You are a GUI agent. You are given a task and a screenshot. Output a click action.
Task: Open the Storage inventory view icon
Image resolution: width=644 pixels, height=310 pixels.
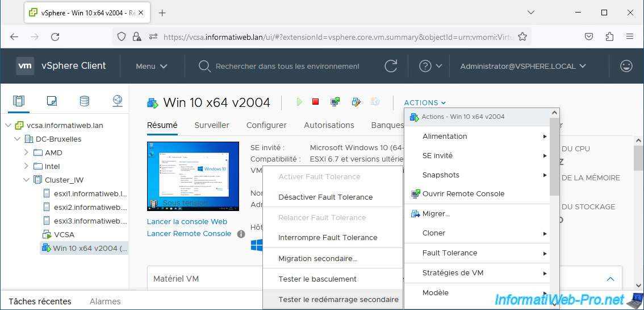coord(84,101)
